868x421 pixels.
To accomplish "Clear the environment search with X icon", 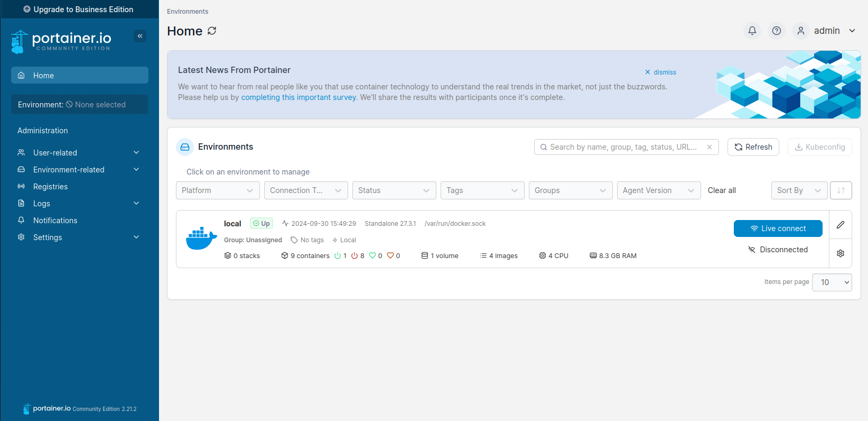I will [710, 147].
